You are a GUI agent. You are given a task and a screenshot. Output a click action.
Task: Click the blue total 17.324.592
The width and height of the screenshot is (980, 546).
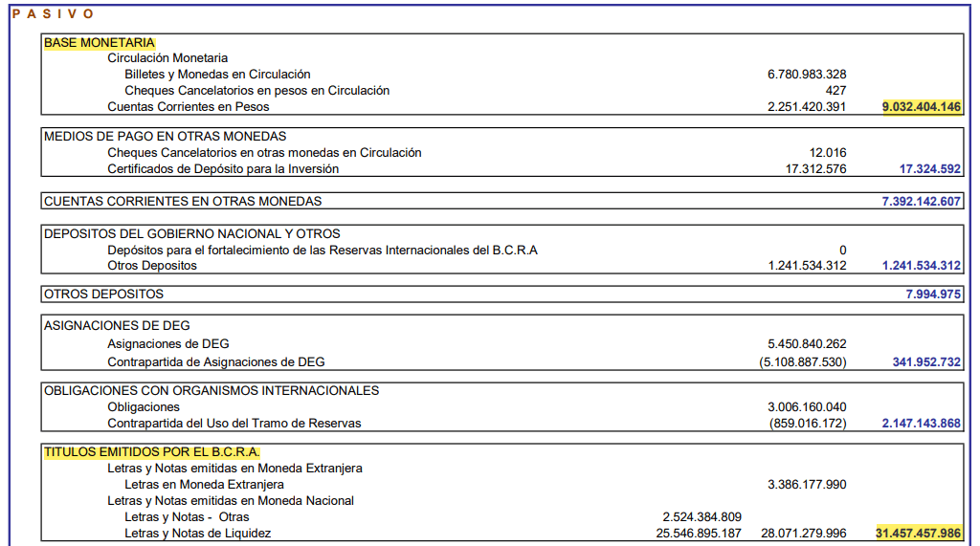(x=929, y=169)
